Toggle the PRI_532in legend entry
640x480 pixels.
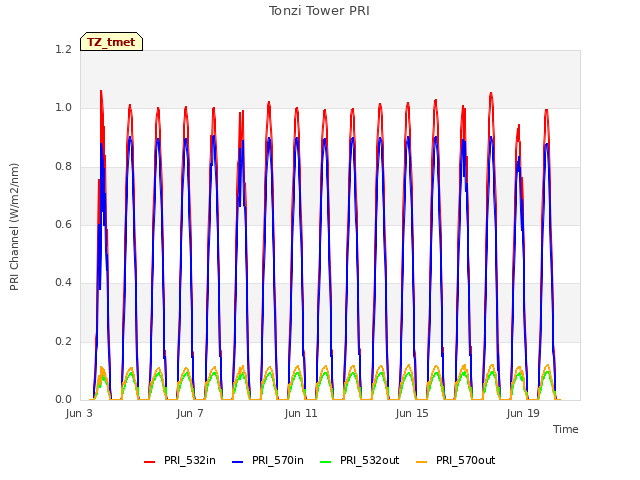tap(180, 461)
